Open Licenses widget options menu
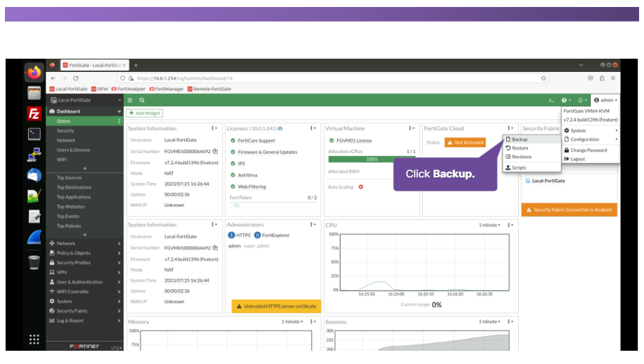This screenshot has height=364, width=644. [313, 128]
